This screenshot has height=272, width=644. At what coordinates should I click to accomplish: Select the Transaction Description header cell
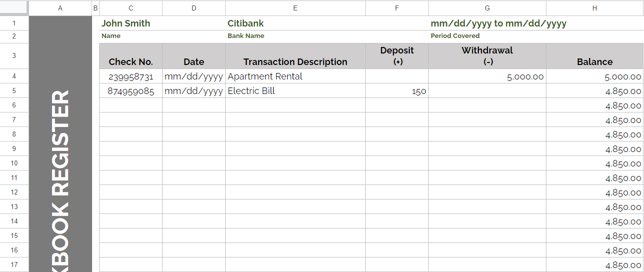pos(295,56)
